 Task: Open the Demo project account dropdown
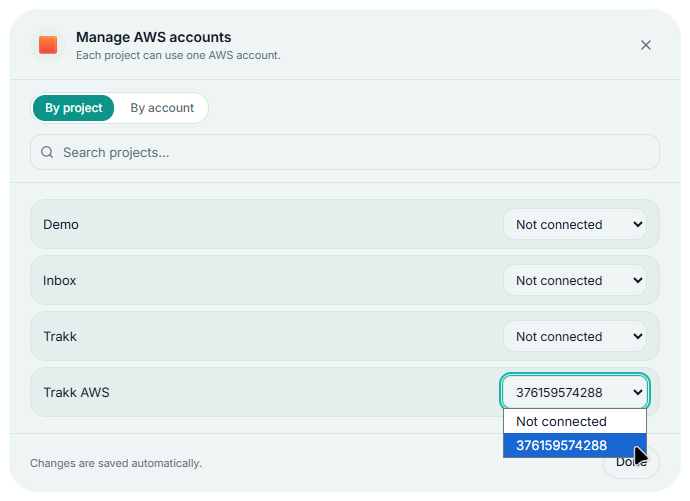(x=575, y=224)
